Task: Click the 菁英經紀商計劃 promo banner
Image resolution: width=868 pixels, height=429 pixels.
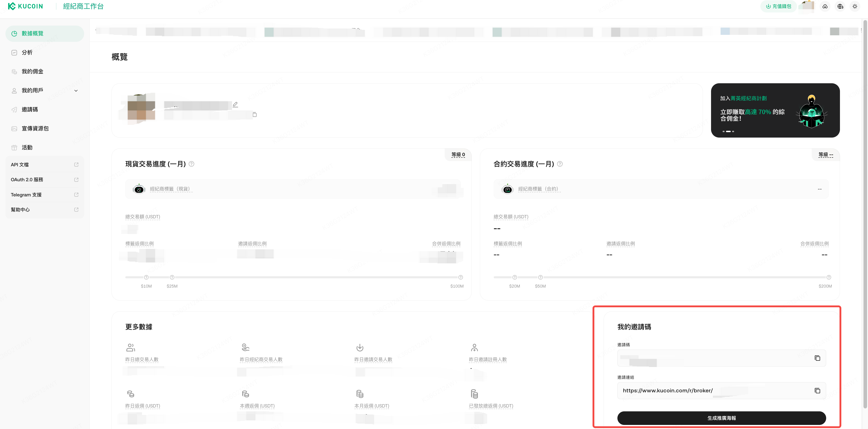Action: 775,110
